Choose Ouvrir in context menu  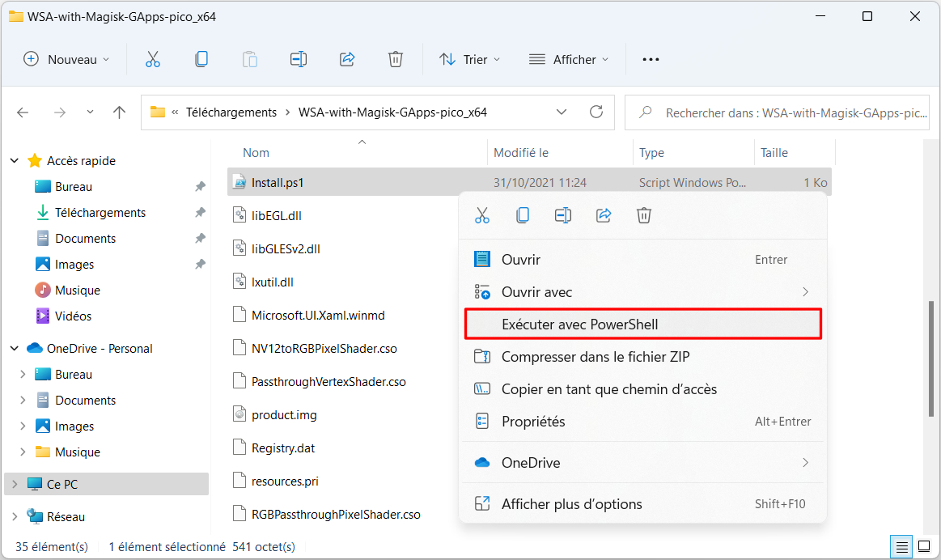[642, 259]
